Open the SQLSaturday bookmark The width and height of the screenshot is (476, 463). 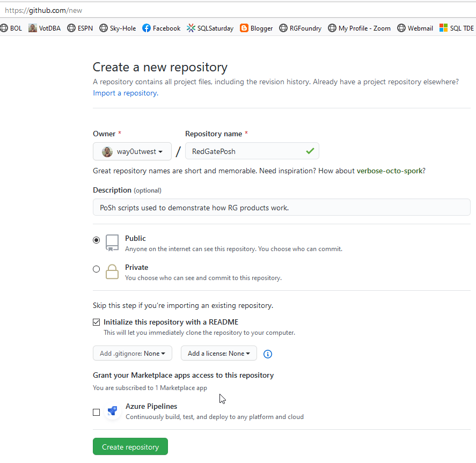(x=210, y=28)
